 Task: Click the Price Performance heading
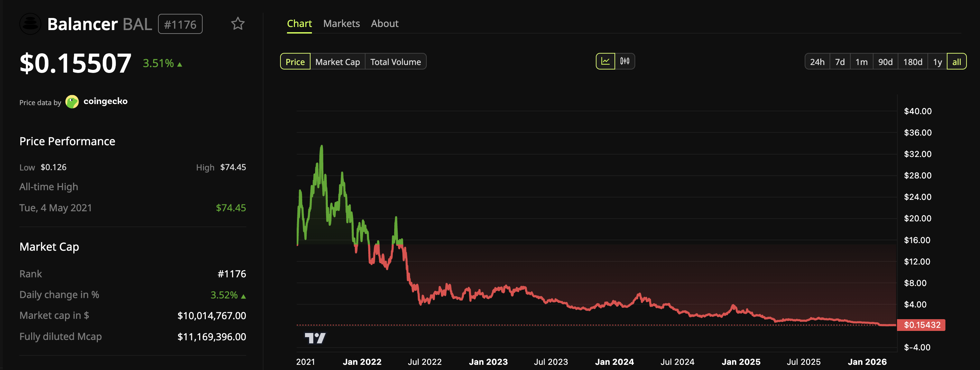pyautogui.click(x=67, y=141)
